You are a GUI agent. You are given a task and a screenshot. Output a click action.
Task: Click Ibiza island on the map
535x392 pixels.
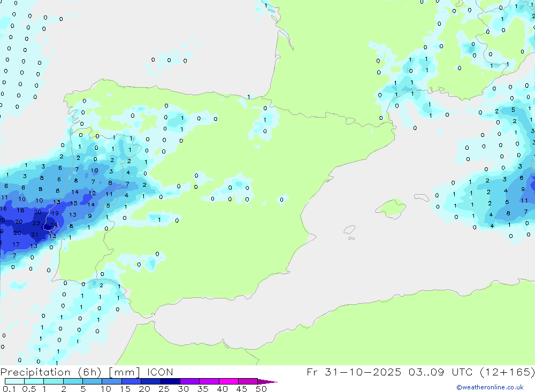click(349, 230)
